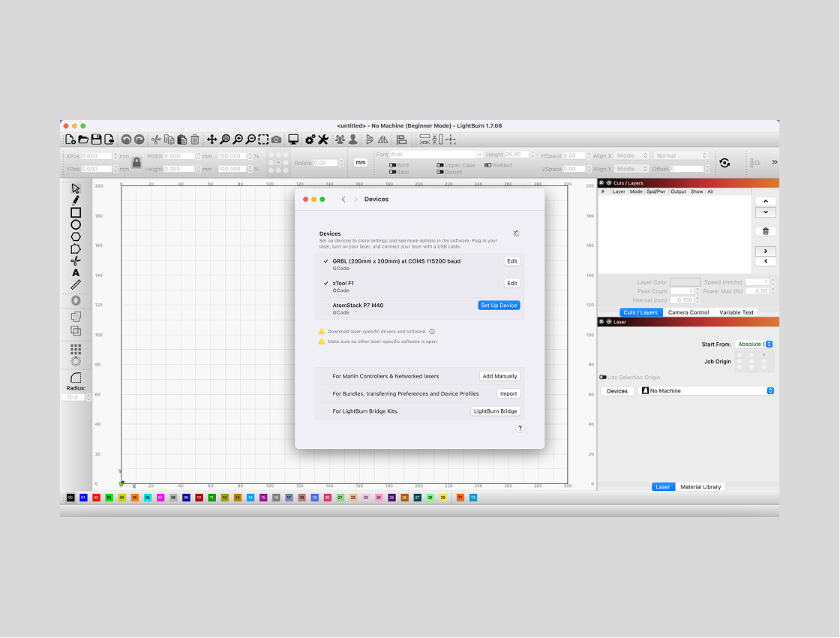Delete layer with Cuts/Layers trash button
The width and height of the screenshot is (840, 638).
coord(766,232)
